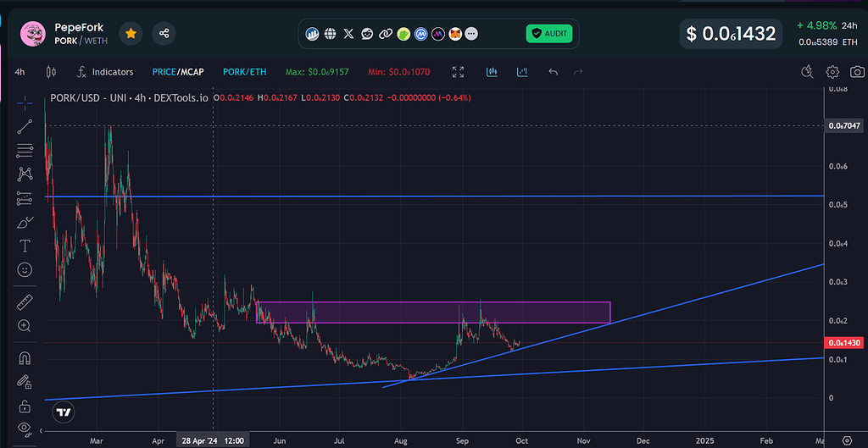Screen dimensions: 868x448
Task: Select the trend line drawing tool
Action: point(25,127)
